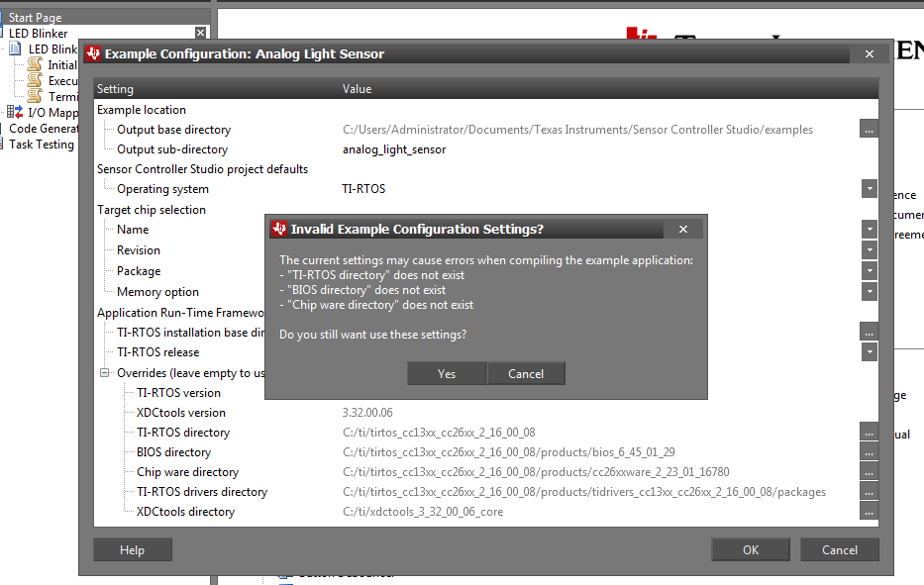Screen dimensions: 924x585
Task: Open the chip Name dropdown
Action: tap(870, 230)
